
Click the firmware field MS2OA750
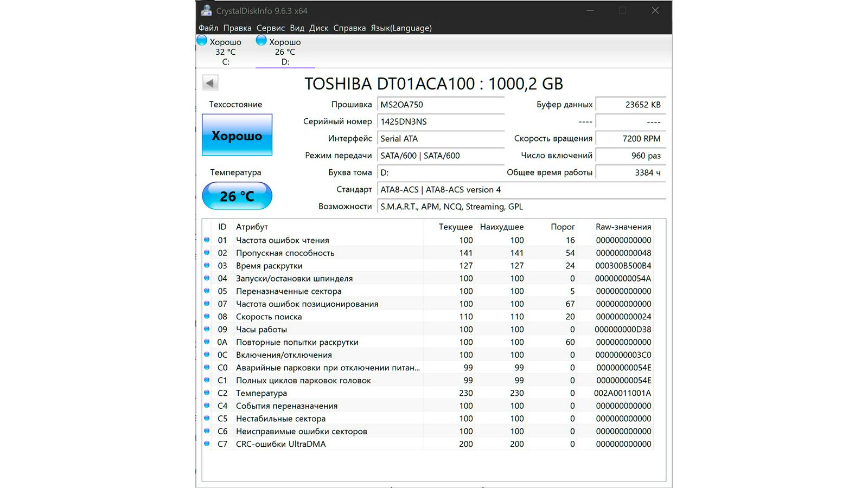pos(440,105)
